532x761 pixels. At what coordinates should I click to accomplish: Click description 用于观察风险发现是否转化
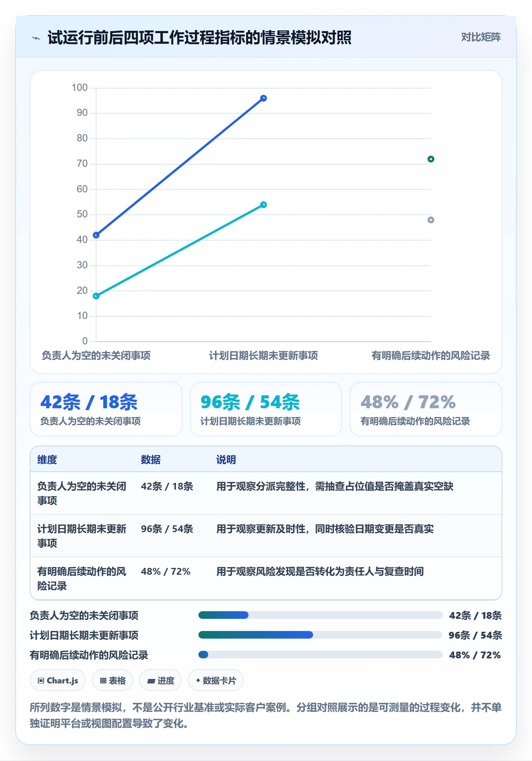(320, 571)
